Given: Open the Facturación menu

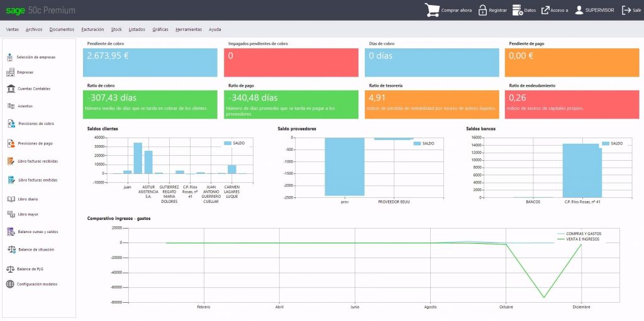Looking at the screenshot, I should click(93, 30).
